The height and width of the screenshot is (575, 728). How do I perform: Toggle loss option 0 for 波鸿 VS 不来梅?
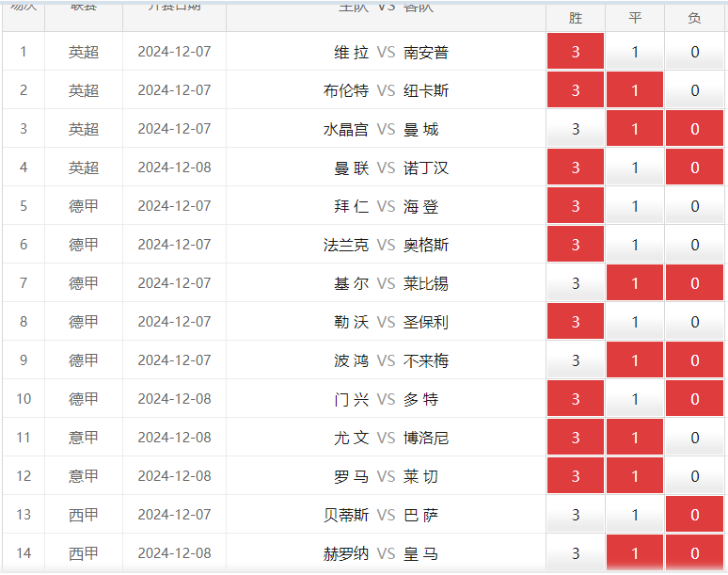[x=694, y=359]
